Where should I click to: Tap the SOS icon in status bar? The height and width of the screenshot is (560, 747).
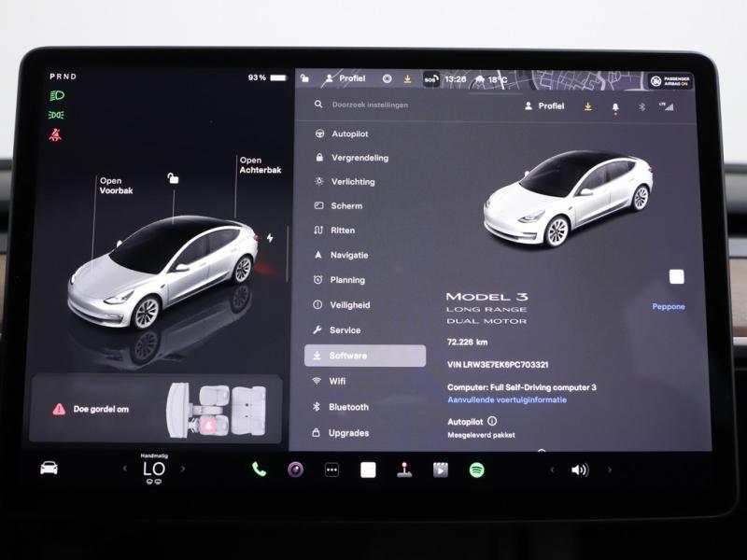point(430,79)
